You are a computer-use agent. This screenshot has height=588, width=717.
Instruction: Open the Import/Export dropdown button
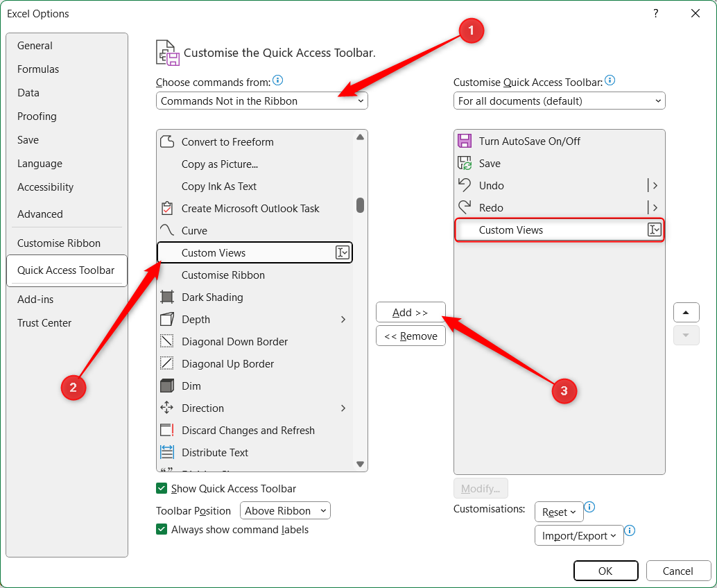tap(580, 536)
